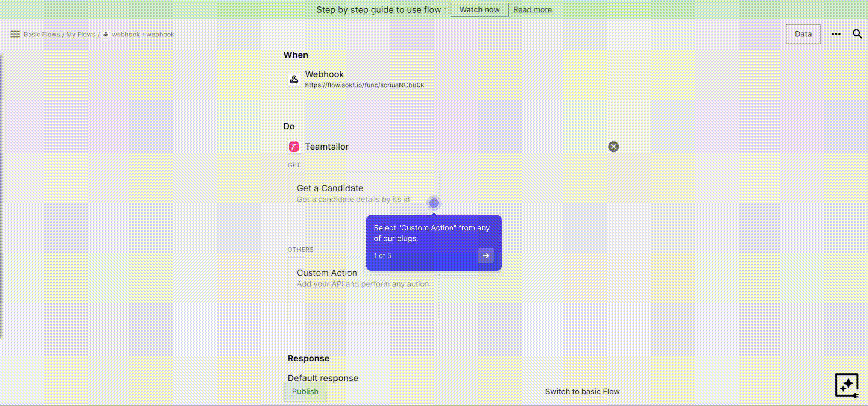This screenshot has width=868, height=406.
Task: Click the When section heading
Action: click(x=296, y=55)
